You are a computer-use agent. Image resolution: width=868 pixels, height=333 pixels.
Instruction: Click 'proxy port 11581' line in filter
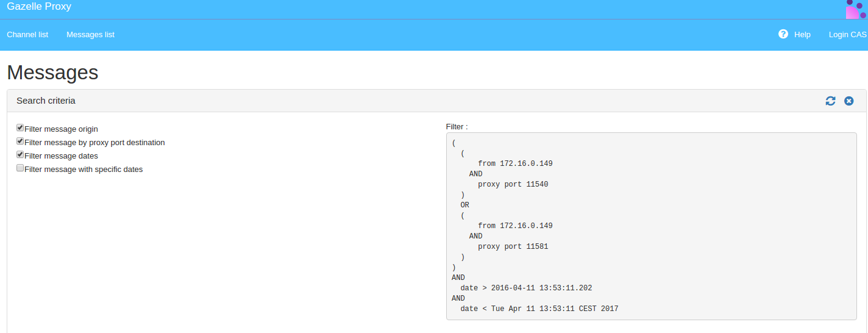point(513,246)
